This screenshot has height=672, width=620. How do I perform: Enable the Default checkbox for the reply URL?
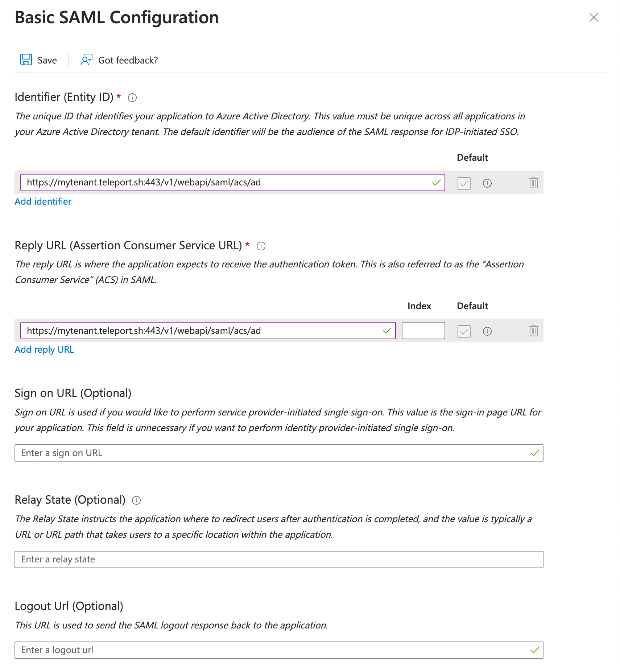[464, 331]
